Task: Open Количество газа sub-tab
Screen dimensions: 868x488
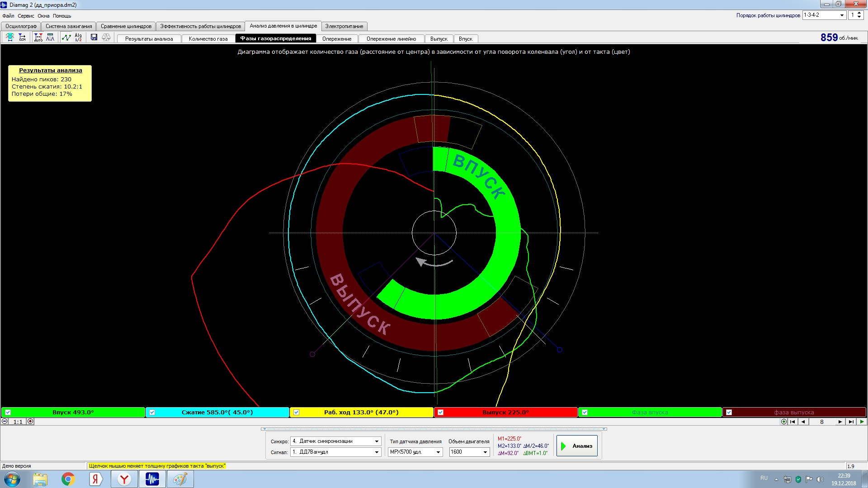Action: point(208,39)
